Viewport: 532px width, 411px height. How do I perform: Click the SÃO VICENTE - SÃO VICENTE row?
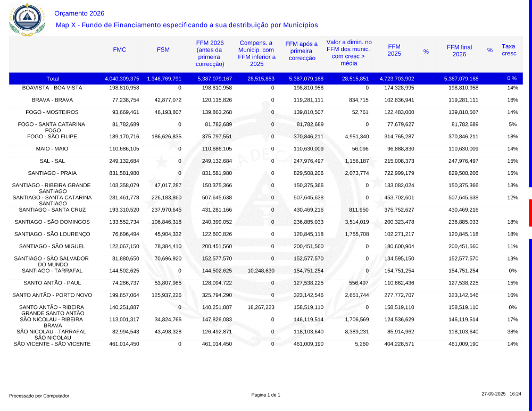coord(52,344)
